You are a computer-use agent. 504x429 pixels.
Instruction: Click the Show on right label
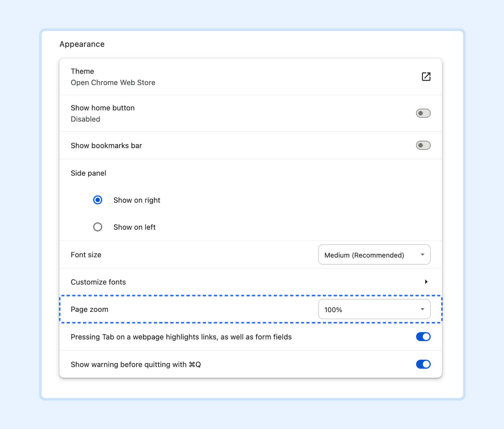(x=137, y=200)
